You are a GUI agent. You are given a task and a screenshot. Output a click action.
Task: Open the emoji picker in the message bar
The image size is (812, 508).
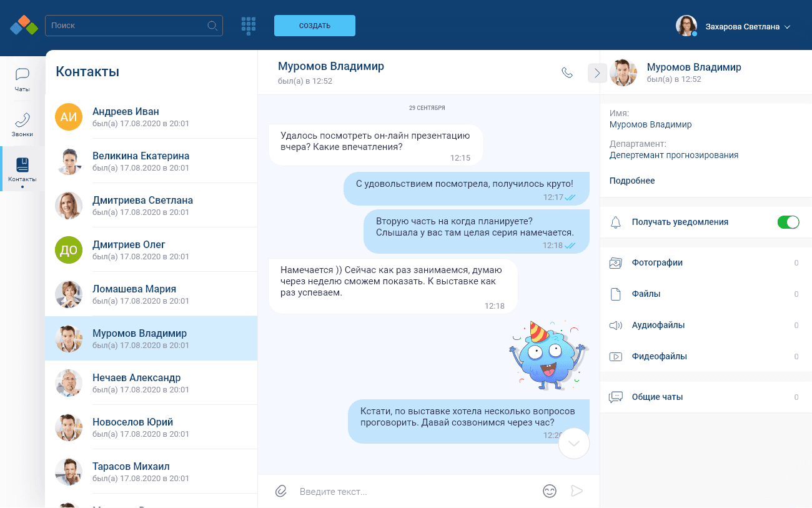[550, 491]
